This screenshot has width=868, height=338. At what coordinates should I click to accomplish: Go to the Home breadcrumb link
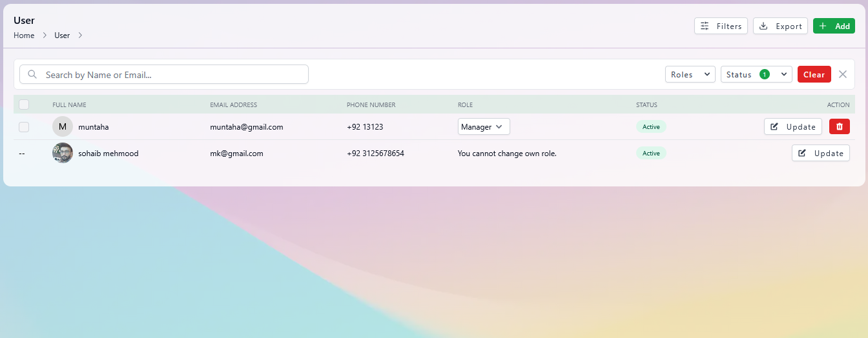(x=24, y=35)
